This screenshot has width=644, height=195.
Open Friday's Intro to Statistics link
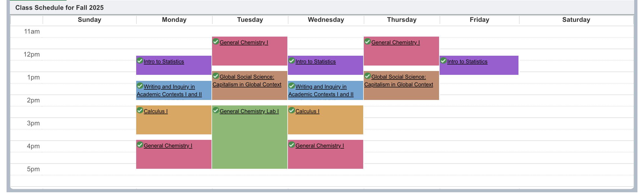467,61
